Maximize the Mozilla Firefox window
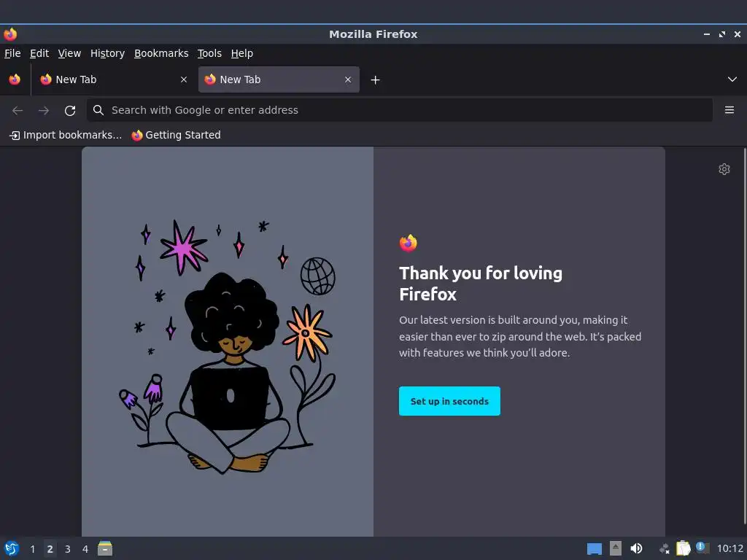Screen dimensions: 747x560 (722, 34)
